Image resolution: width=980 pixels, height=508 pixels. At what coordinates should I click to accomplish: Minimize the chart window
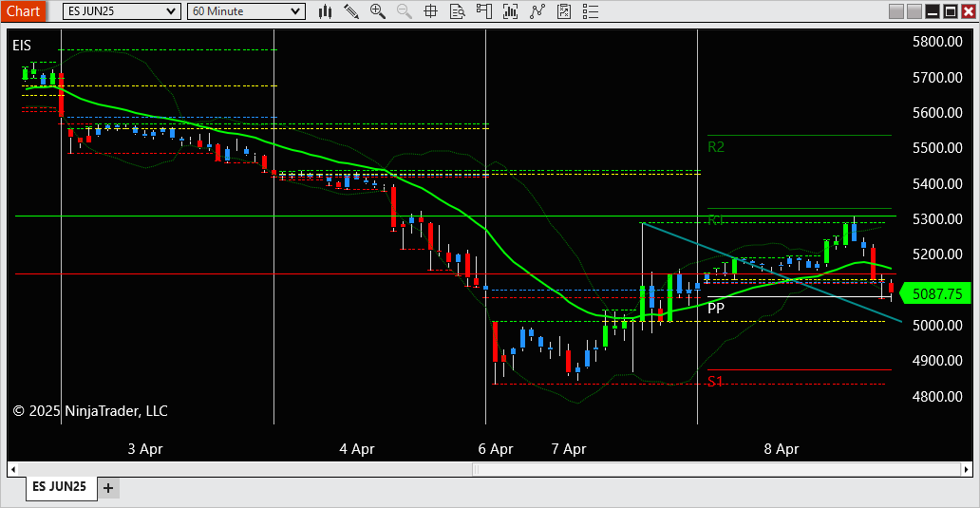(933, 11)
